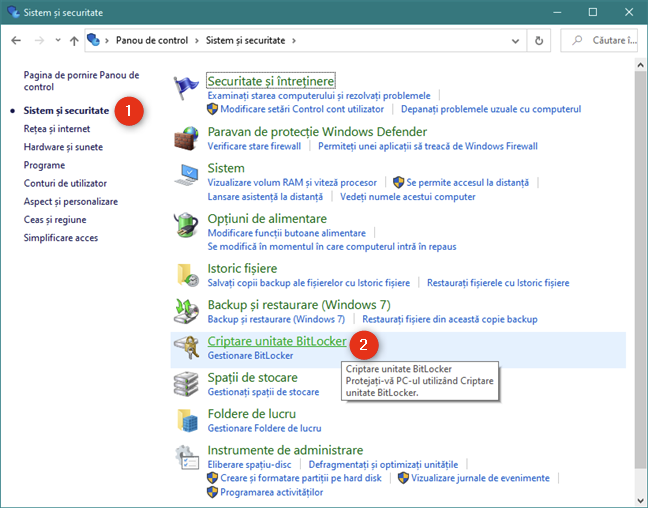The width and height of the screenshot is (648, 508).
Task: Click in the Căutare search box
Action: [599, 41]
